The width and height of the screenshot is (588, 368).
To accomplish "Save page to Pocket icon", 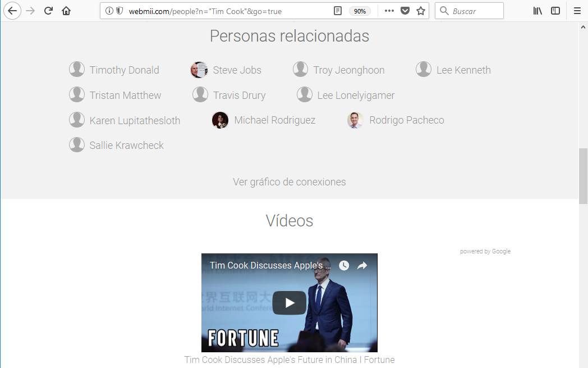I will (405, 11).
